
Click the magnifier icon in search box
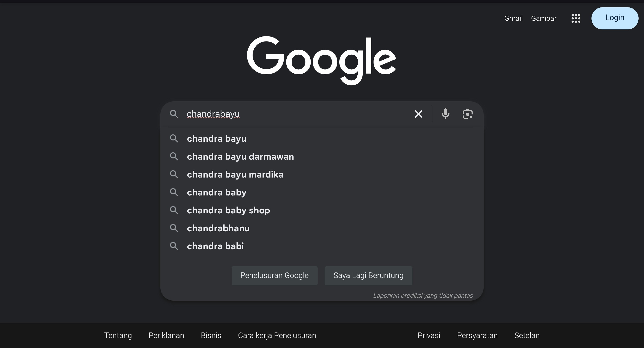pos(174,114)
